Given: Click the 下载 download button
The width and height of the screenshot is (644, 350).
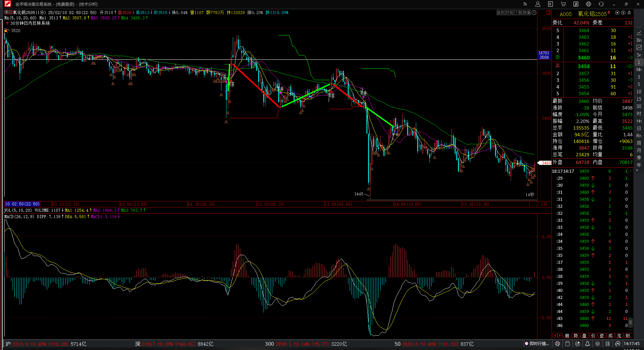Looking at the screenshot, I should [x=518, y=13].
